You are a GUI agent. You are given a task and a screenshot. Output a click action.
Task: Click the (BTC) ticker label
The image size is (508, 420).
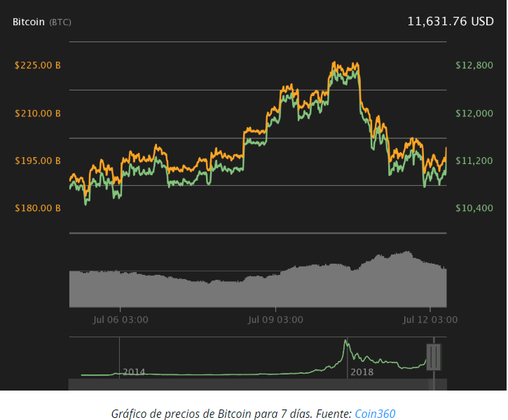[x=60, y=22]
